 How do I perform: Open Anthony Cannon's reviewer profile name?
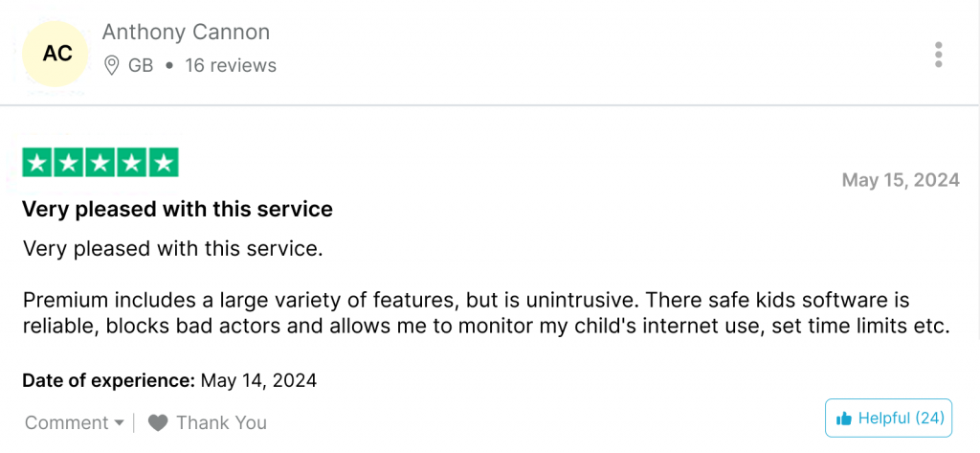(187, 32)
